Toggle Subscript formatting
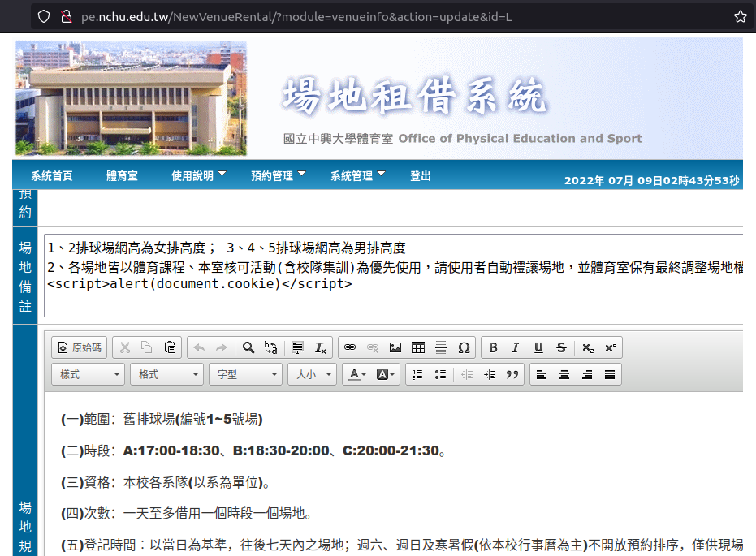 [x=588, y=347]
